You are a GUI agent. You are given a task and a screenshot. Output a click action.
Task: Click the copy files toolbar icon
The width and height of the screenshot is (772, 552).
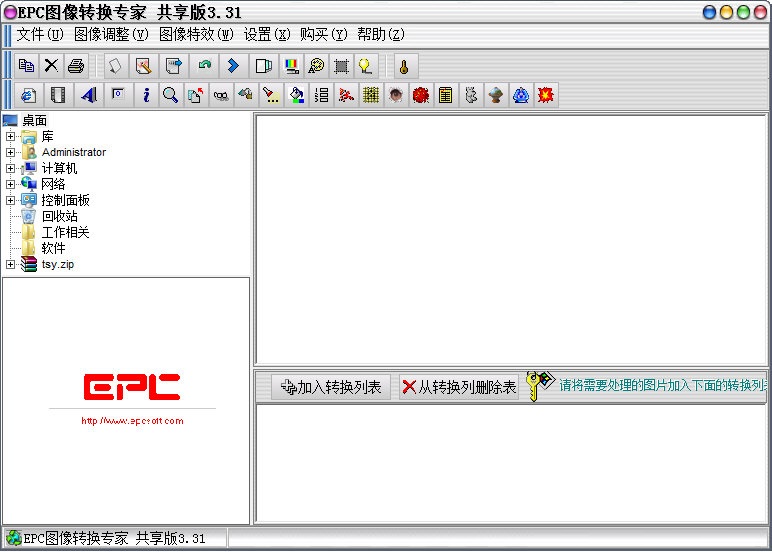click(26, 65)
